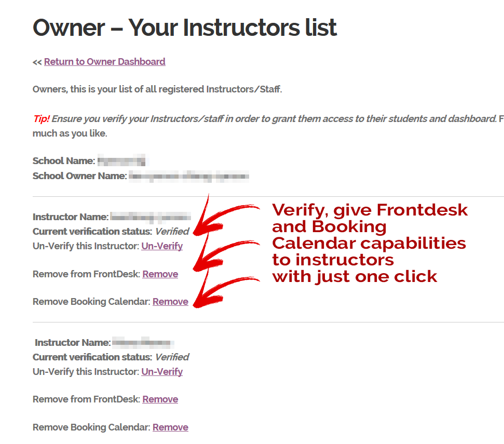Remove first instructor from FrontDesk
Image resolution: width=504 pixels, height=444 pixels.
pos(160,274)
